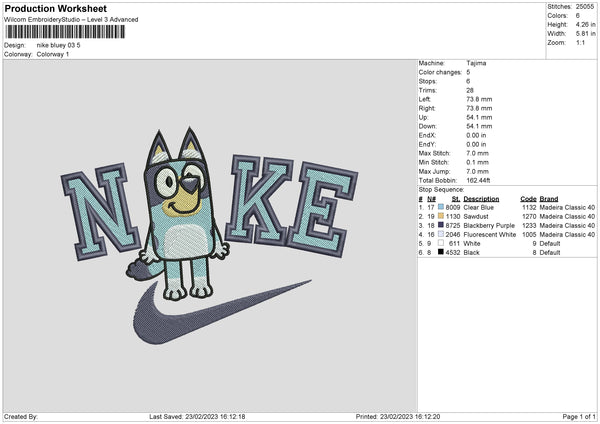Click the 'Total Bobbin:' value 162.44ft
Viewport: 600px width, 424px height.
(x=478, y=180)
